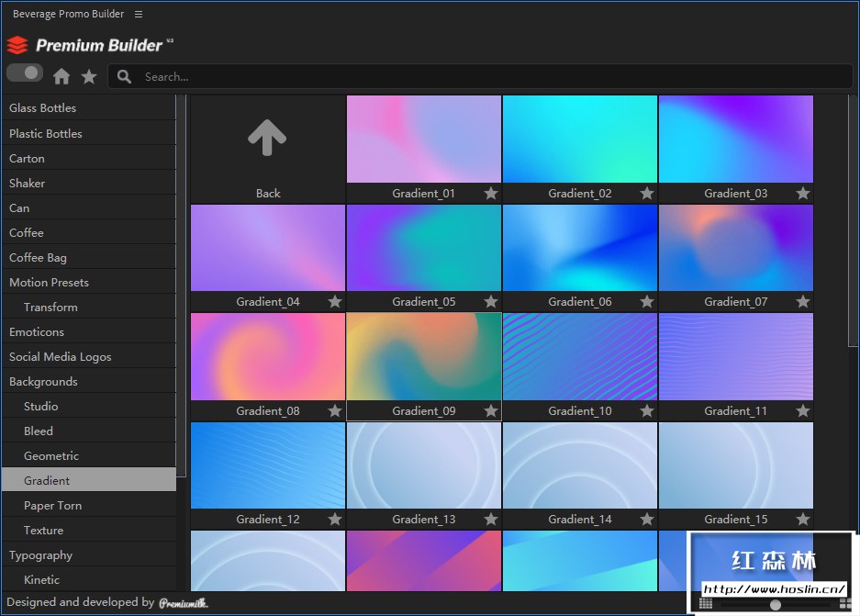The image size is (860, 616).
Task: Open the Social Media Logos category
Action: (89, 356)
